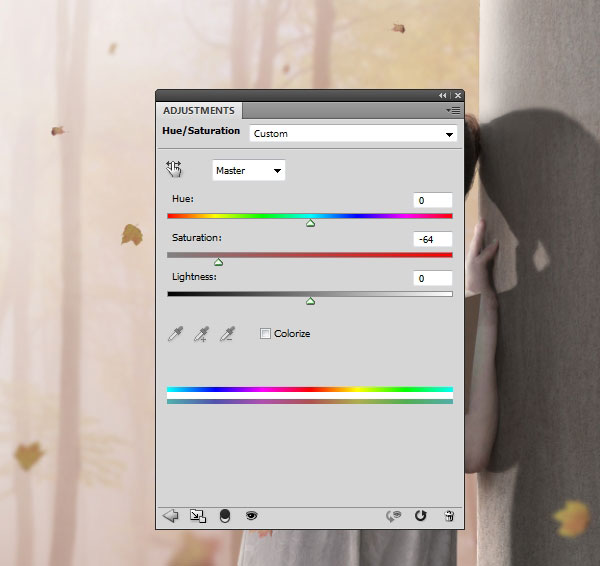Pick the Add to Sample eyedropper
The image size is (600, 566).
coord(201,334)
